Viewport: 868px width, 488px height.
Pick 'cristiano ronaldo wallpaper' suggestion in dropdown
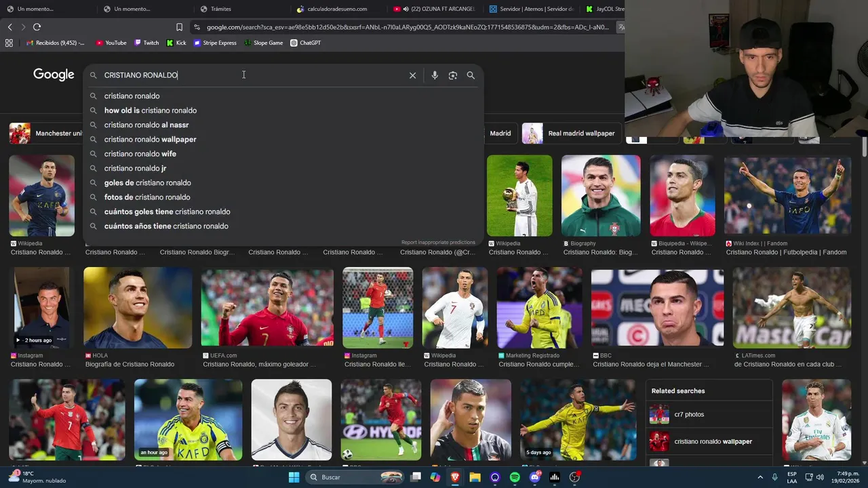283,139
